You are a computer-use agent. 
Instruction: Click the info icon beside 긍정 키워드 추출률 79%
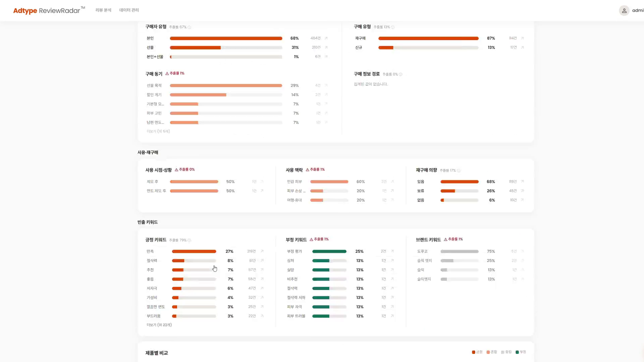coord(190,240)
